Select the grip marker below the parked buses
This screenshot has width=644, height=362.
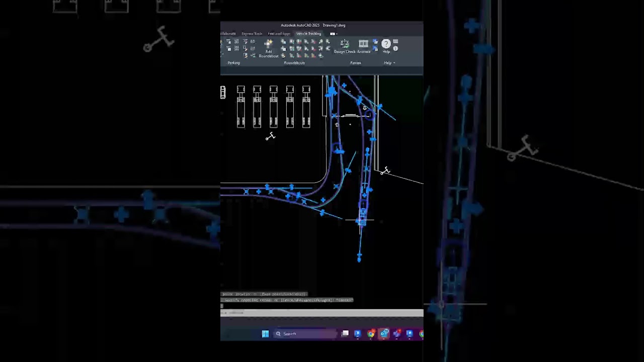tap(271, 136)
